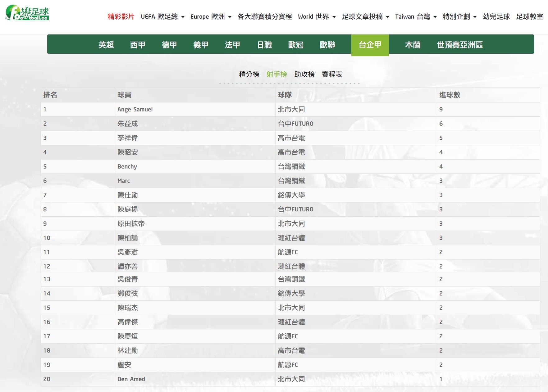
Task: Expand the 特別企劃 dropdown
Action: pos(459,17)
